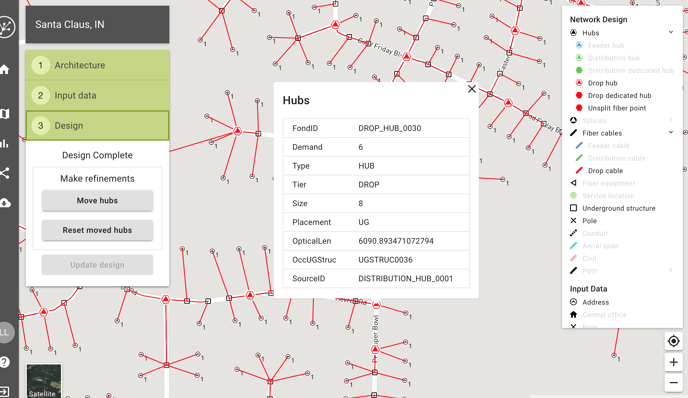This screenshot has height=398, width=688.
Task: Open the bar chart statistics icon
Action: 4,143
